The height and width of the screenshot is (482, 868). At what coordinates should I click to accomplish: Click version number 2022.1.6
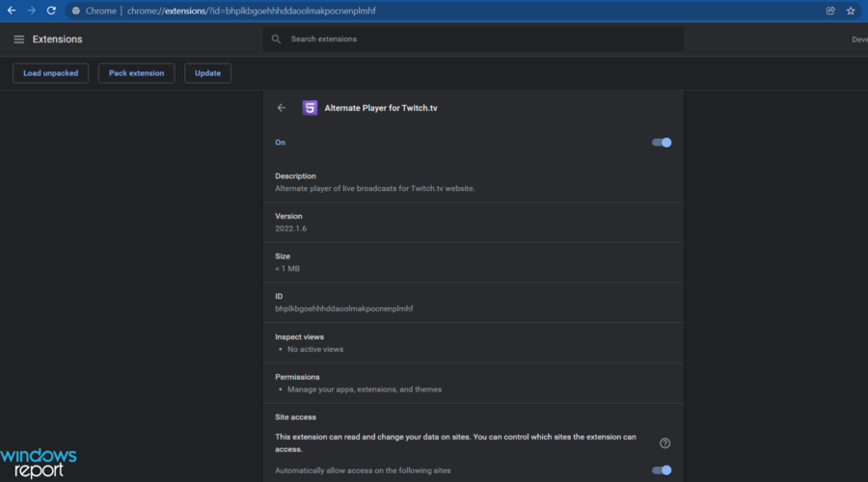[x=290, y=228]
